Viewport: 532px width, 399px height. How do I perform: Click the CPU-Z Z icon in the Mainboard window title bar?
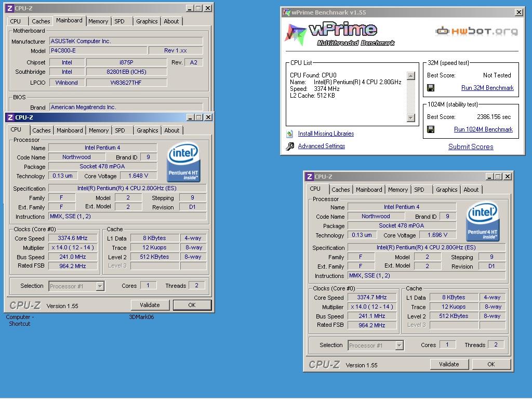coord(10,8)
